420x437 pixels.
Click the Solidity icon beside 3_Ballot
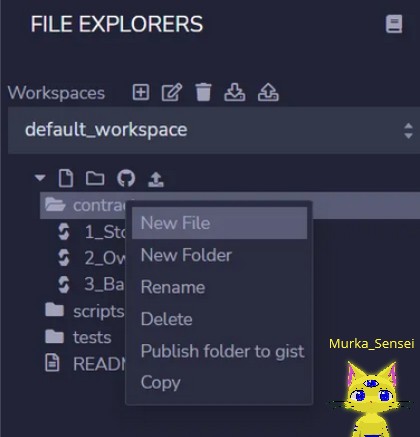coord(64,284)
